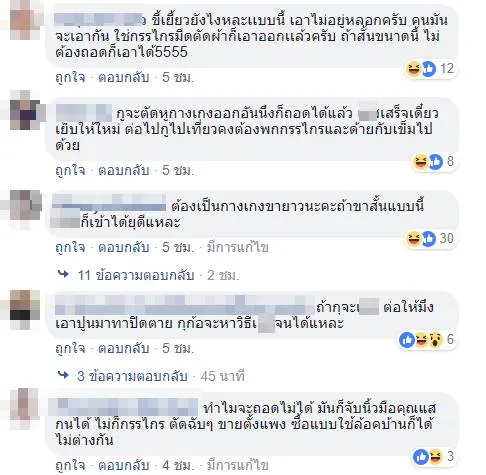Screen dimensions: 486x475
Task: Click the haha reaction icon beside count 30
Action: coord(414,239)
